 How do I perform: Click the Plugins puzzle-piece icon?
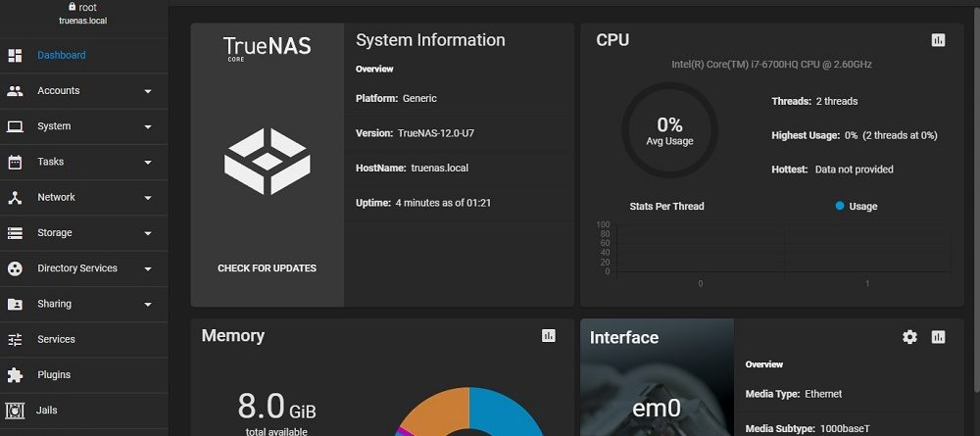[x=15, y=375]
